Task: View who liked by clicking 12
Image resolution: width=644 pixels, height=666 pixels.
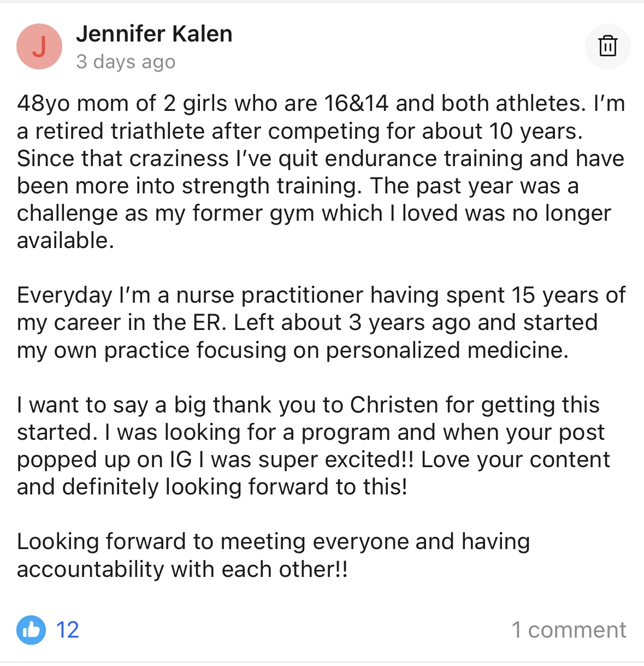Action: coord(68,629)
